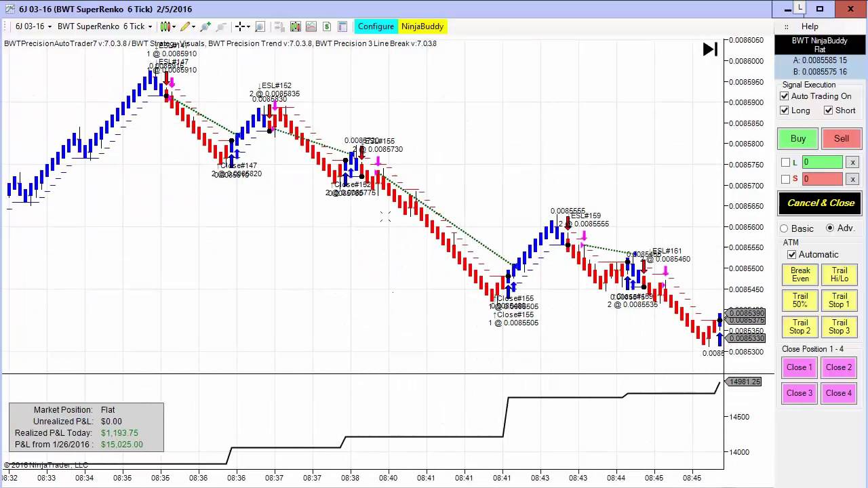Click the Close 2 position button

point(839,367)
